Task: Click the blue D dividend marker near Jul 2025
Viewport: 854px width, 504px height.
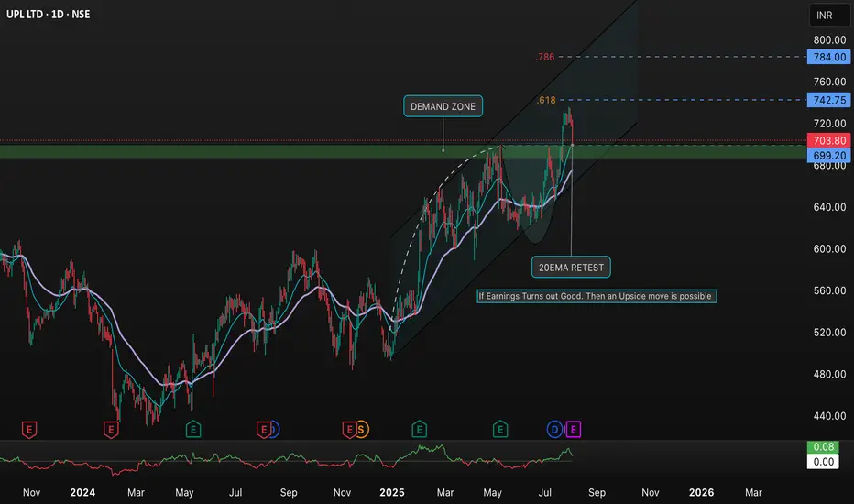Action: click(x=554, y=430)
